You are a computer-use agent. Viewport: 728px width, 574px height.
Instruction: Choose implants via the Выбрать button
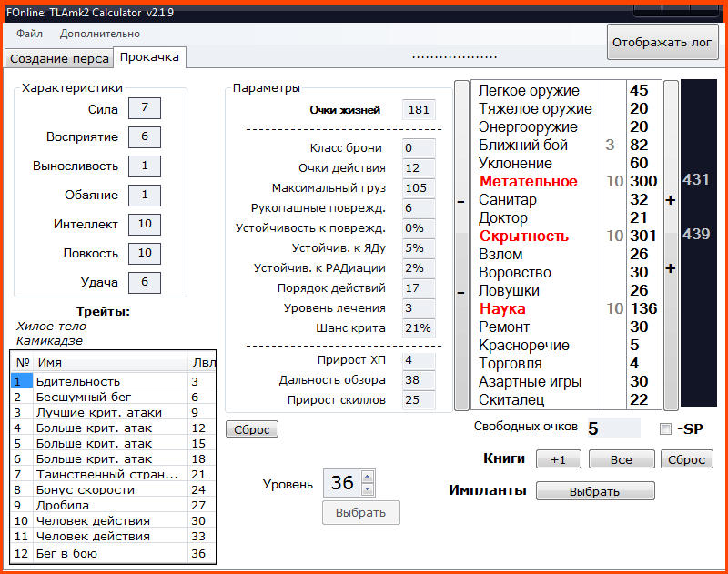coord(594,491)
